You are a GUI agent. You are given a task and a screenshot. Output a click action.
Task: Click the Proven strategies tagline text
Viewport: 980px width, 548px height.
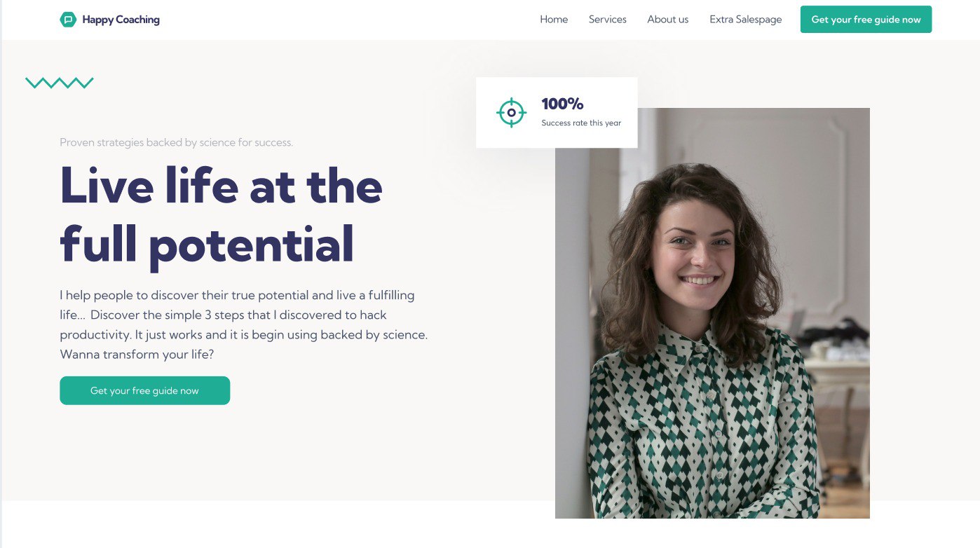click(x=176, y=142)
